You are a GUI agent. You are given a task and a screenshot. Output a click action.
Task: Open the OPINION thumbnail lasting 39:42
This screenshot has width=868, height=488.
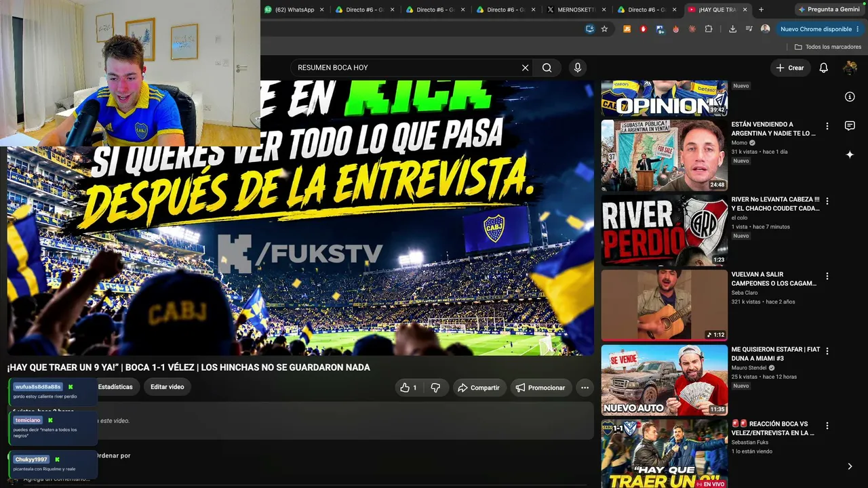[x=664, y=98]
